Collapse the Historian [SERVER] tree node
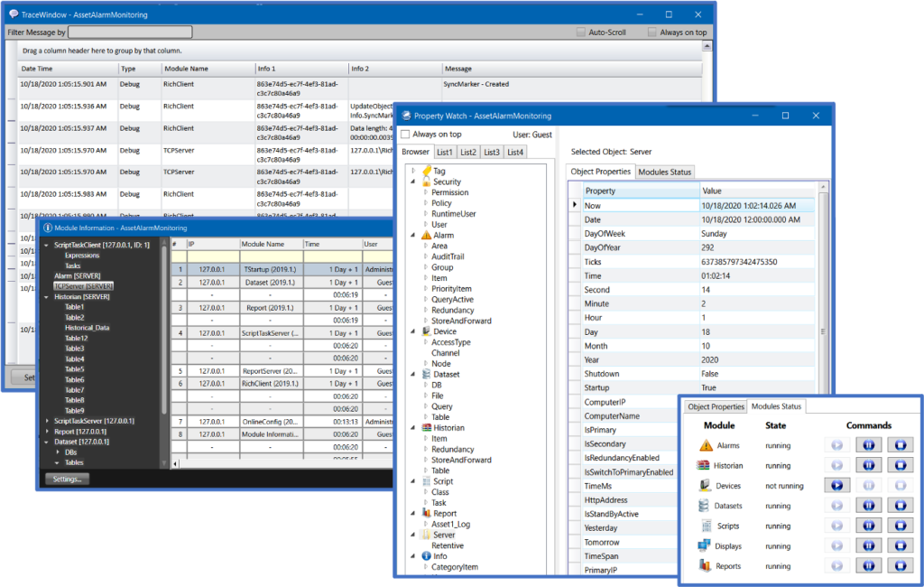 click(x=47, y=296)
